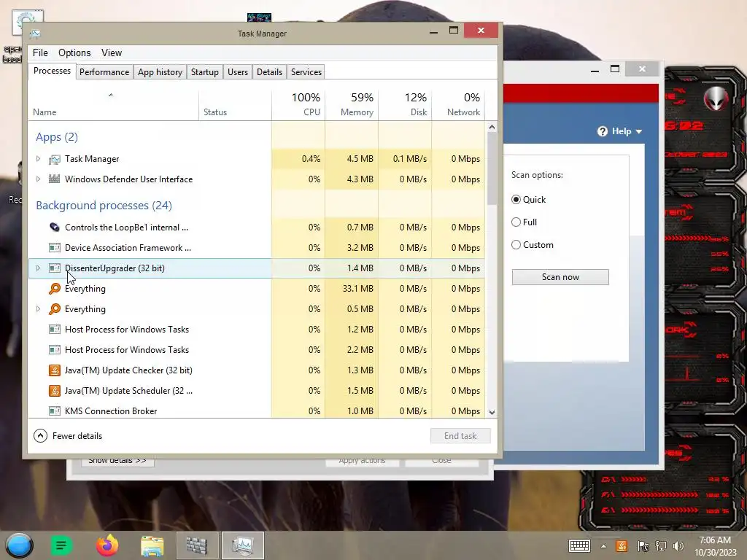Viewport: 747px width, 560px height.
Task: Sort by the CPU column header
Action: [298, 104]
